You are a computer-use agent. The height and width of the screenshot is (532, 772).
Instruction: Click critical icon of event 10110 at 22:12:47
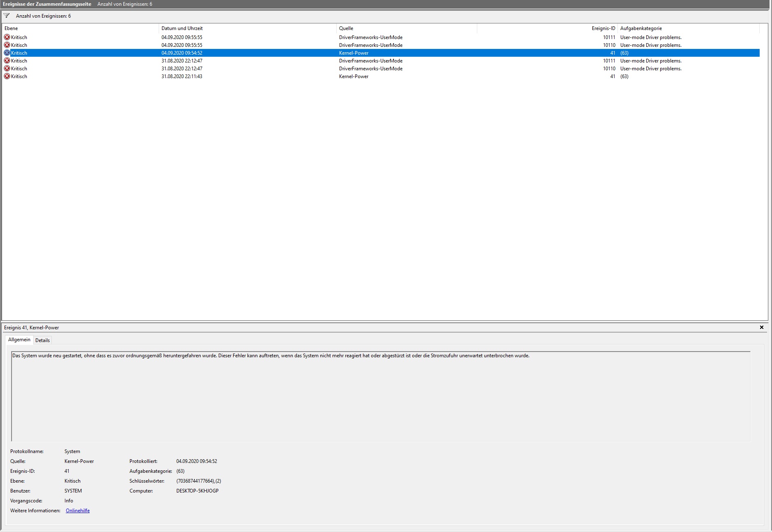[7, 68]
